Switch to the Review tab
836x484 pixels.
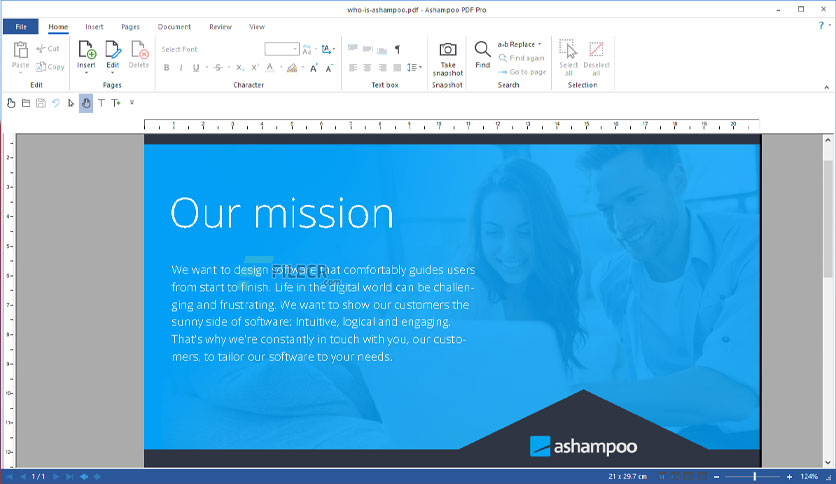(220, 27)
